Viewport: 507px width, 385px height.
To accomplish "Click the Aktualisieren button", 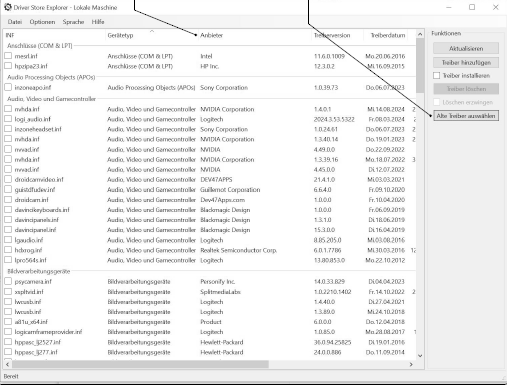I will pos(466,48).
